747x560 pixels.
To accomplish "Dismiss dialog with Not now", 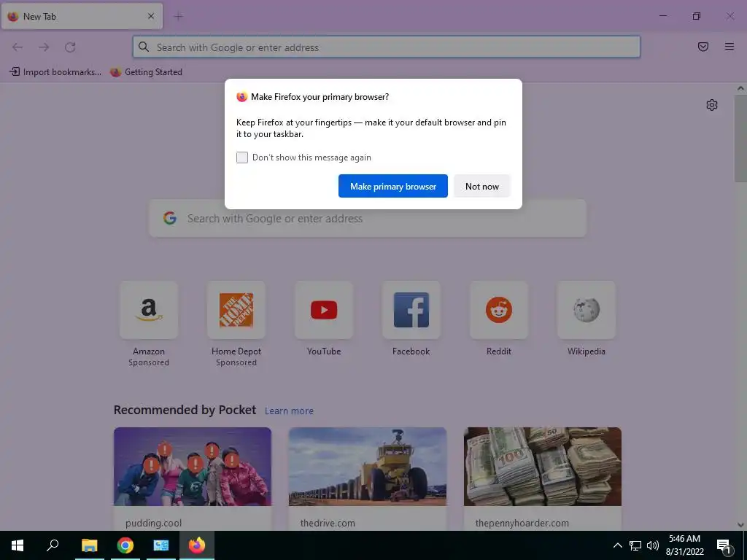I will [482, 186].
